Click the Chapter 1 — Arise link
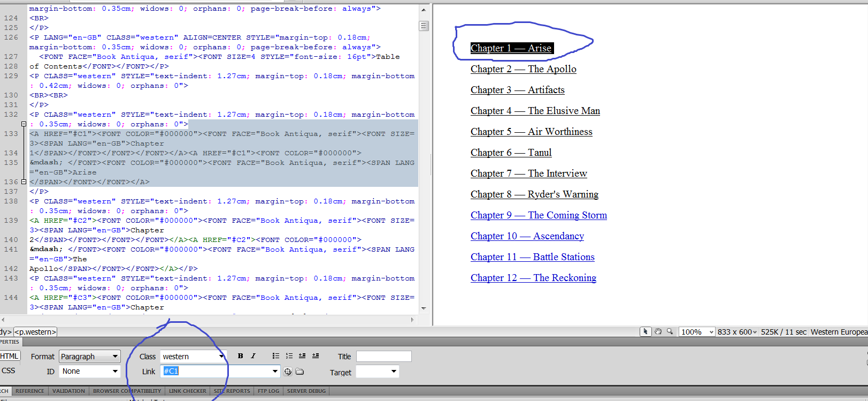Screen dimensions: 868x401 point(511,48)
